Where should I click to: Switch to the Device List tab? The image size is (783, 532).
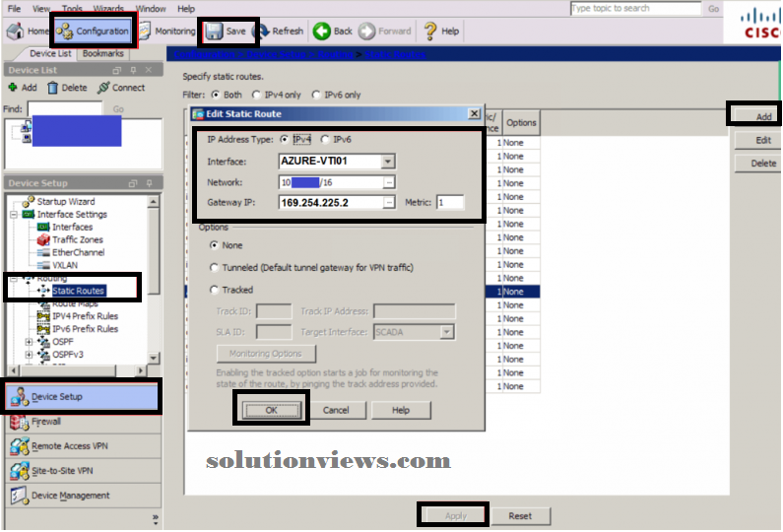(50, 53)
